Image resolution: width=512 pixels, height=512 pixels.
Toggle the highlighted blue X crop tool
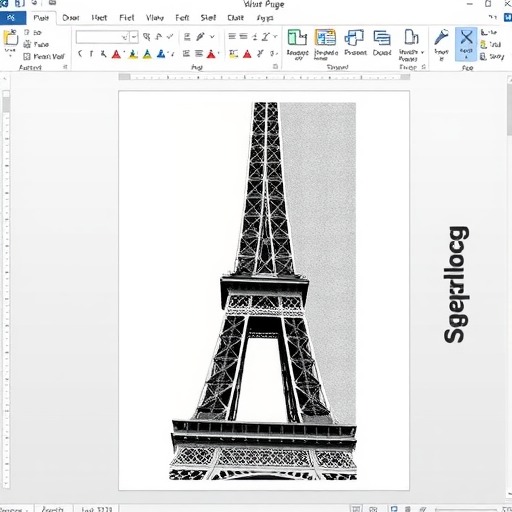pyautogui.click(x=466, y=44)
